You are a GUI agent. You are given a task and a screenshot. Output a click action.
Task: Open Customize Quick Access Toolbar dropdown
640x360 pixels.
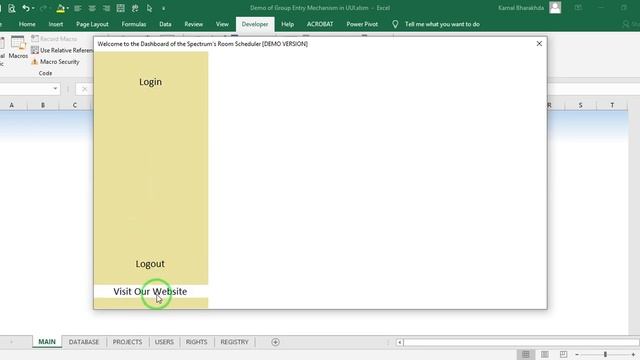[163, 9]
